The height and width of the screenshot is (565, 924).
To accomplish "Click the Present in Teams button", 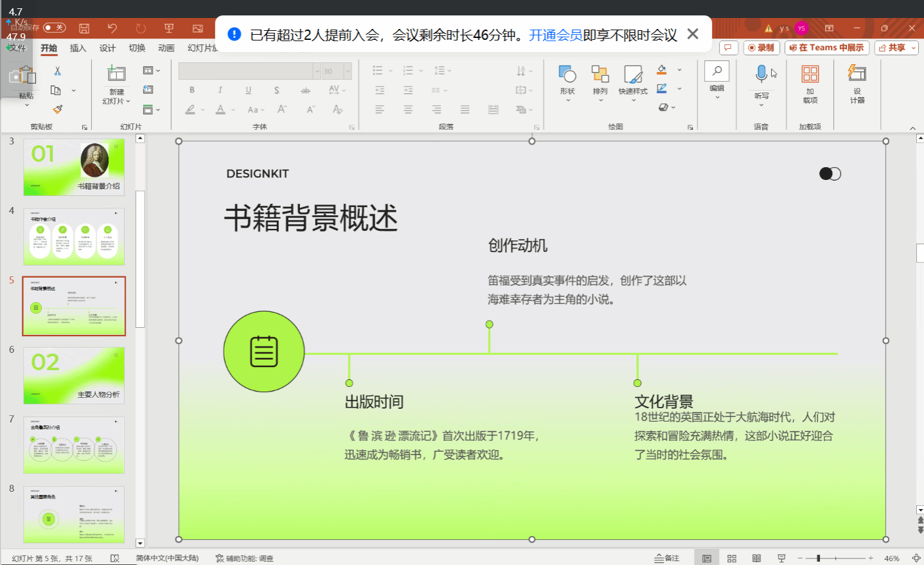I will 826,48.
